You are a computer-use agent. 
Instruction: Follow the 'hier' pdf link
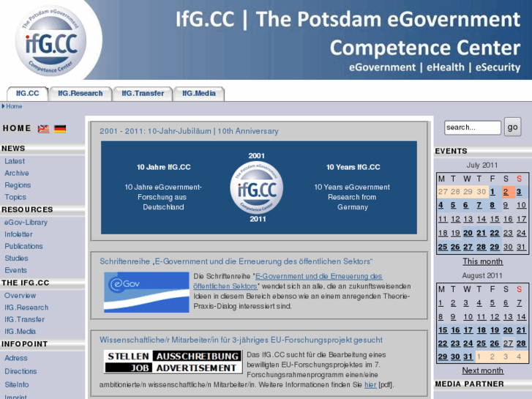(x=370, y=385)
